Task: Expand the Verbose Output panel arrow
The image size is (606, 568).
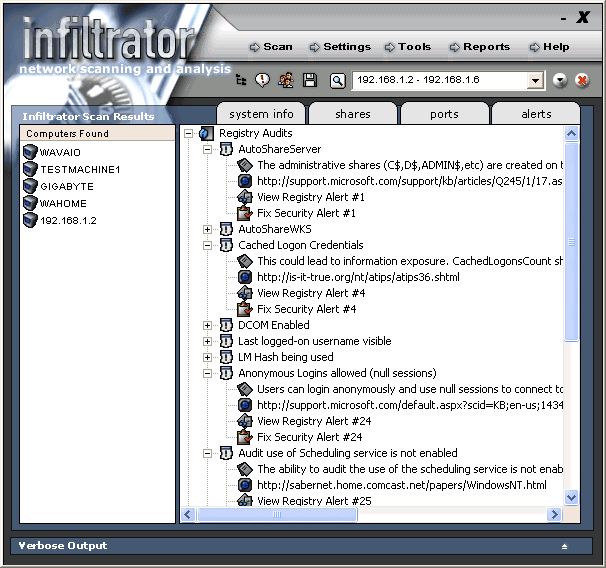Action: 565,546
